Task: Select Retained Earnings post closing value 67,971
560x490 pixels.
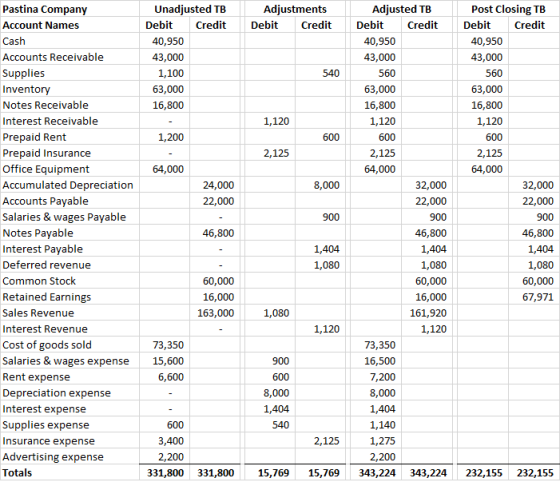Action: click(534, 297)
